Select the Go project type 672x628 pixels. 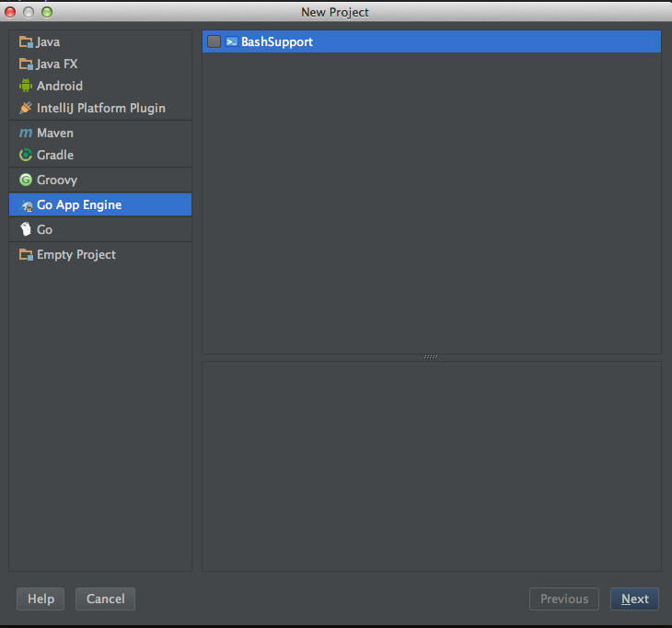tap(100, 229)
